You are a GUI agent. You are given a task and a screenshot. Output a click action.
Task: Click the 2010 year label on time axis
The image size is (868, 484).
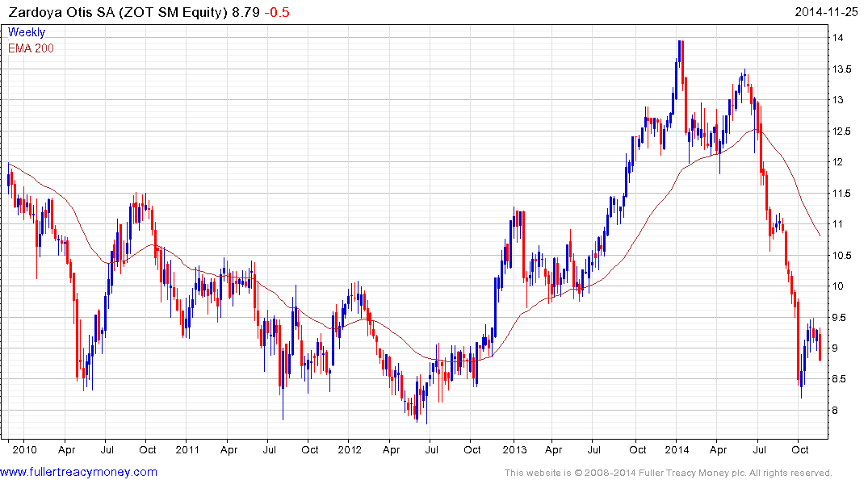click(25, 449)
